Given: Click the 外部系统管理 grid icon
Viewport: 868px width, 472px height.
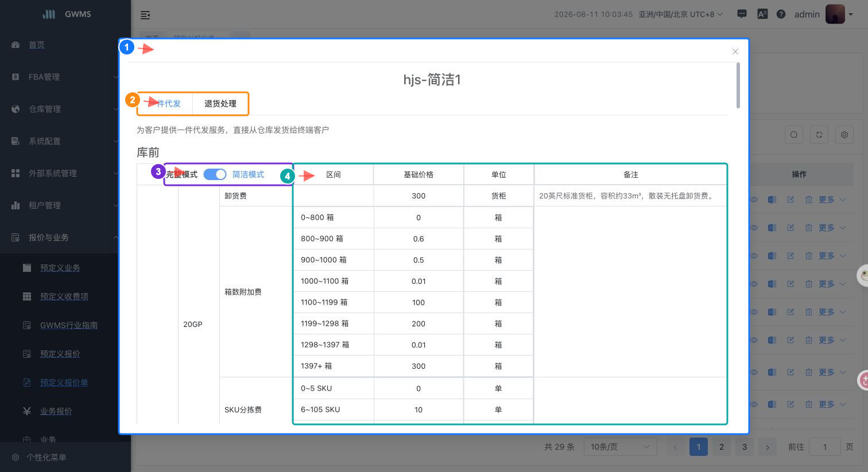Looking at the screenshot, I should tap(15, 173).
